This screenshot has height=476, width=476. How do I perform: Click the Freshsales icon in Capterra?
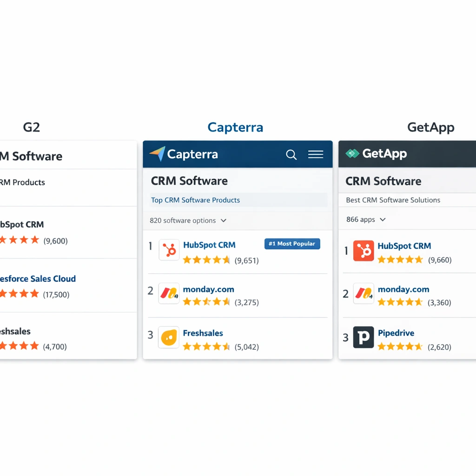(x=169, y=337)
